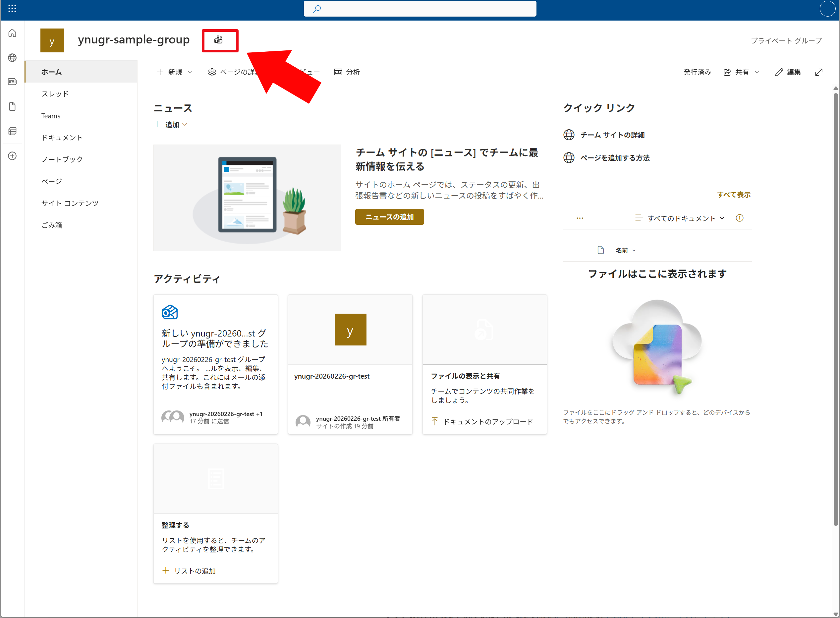Click the ニュースの追加 button
The image size is (840, 618).
click(389, 217)
